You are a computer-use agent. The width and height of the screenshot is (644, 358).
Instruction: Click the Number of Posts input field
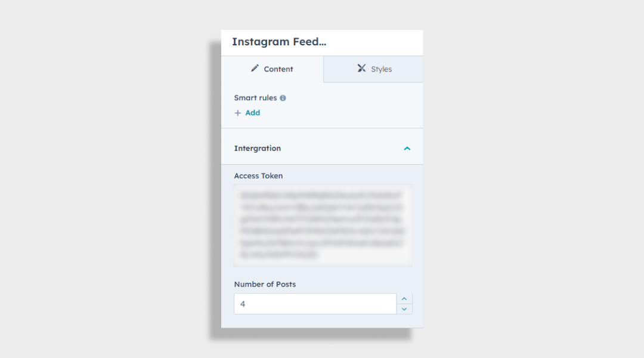315,304
